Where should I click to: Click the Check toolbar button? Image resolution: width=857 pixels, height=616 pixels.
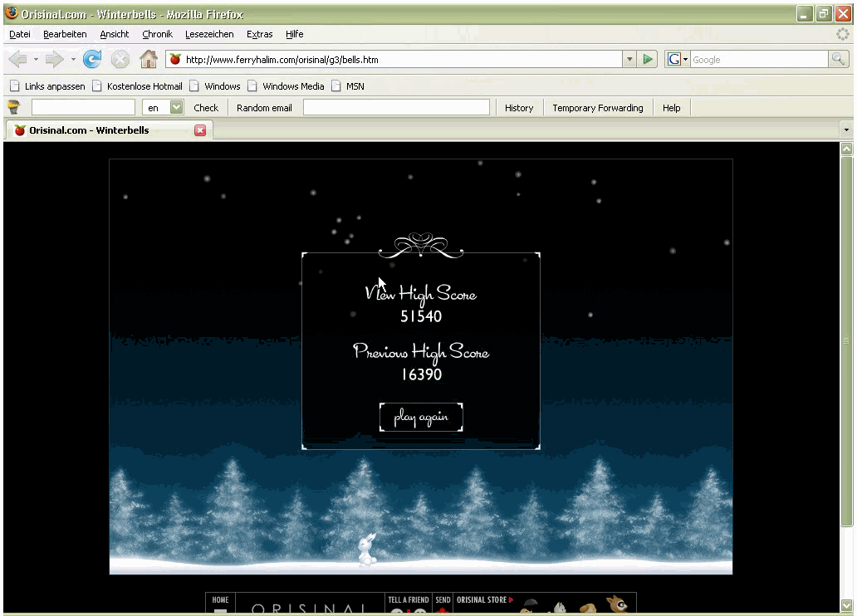(x=205, y=108)
